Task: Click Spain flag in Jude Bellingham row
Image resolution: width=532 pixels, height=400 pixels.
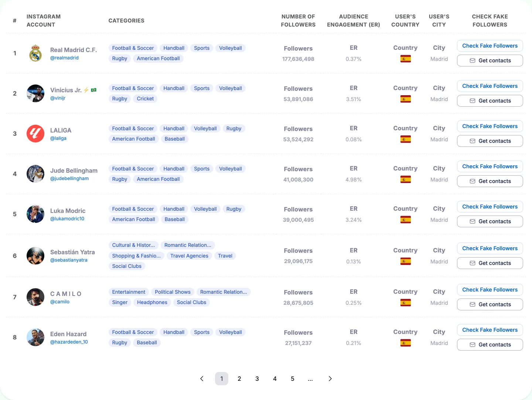Action: [406, 180]
